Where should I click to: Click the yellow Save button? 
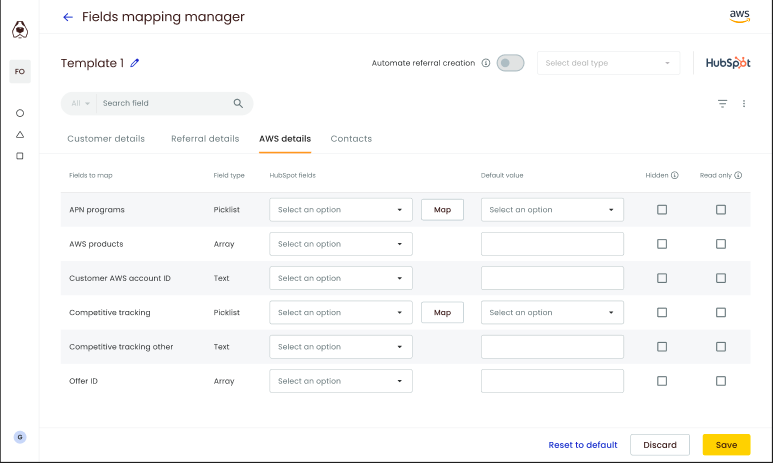point(726,445)
